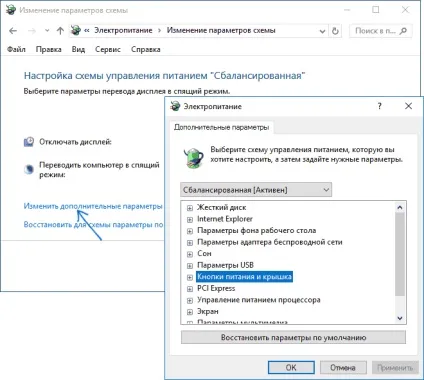Select highlighted Кнопки питания и крышка item

(x=244, y=277)
